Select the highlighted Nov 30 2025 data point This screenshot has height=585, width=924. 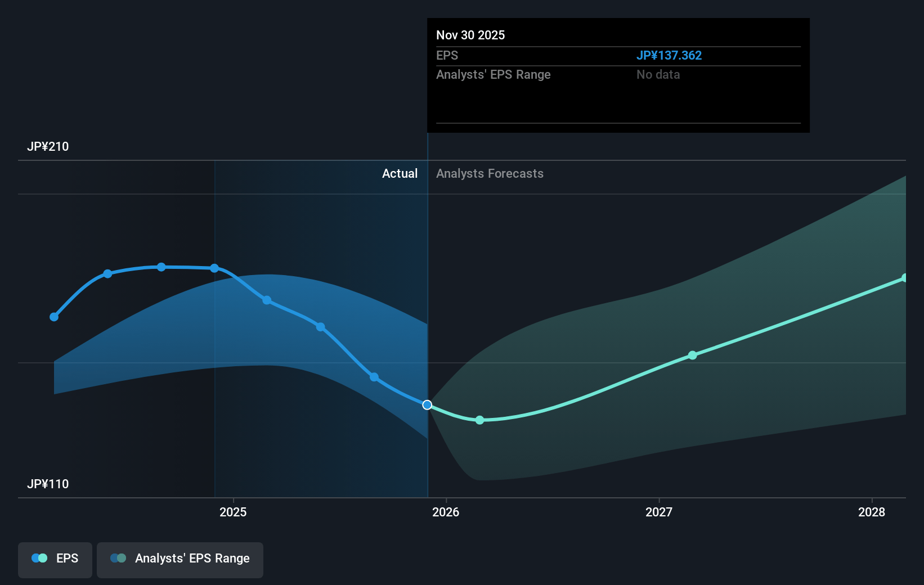427,405
